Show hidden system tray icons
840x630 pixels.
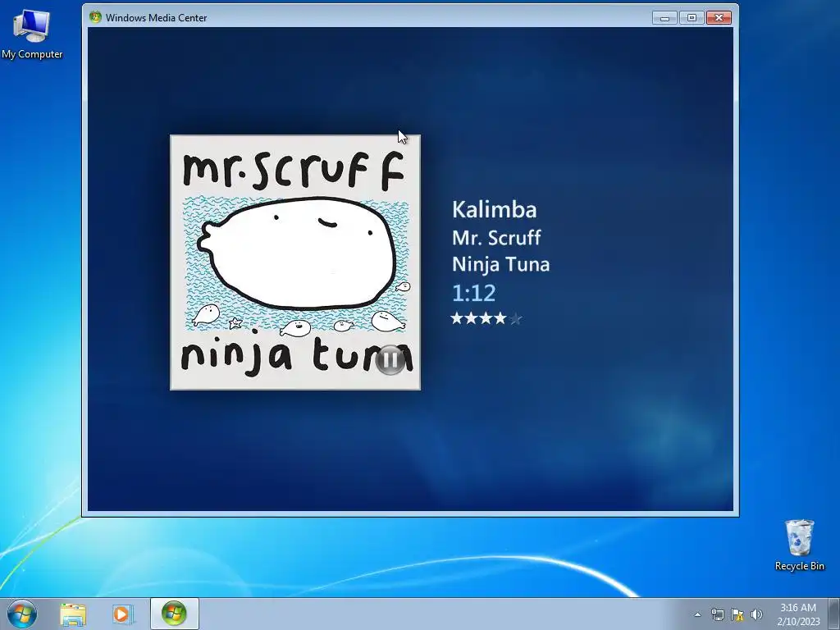697,614
